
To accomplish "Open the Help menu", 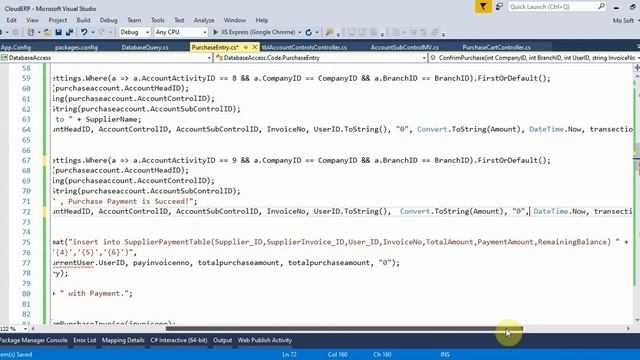I will pos(262,20).
